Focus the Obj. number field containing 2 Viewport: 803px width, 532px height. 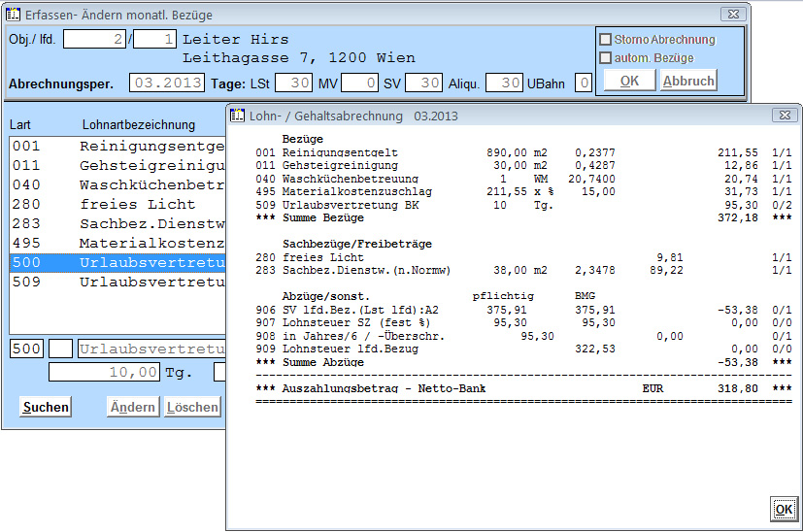click(x=95, y=39)
